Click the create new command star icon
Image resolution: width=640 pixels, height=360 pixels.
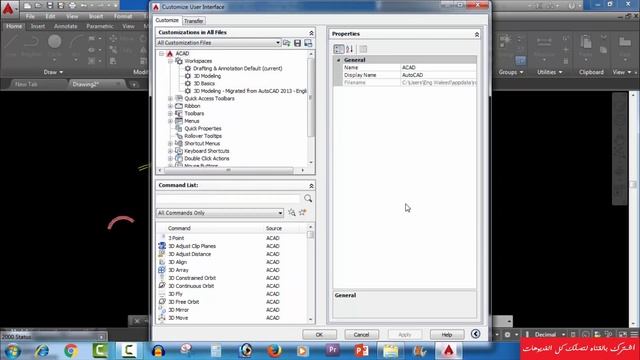click(302, 213)
